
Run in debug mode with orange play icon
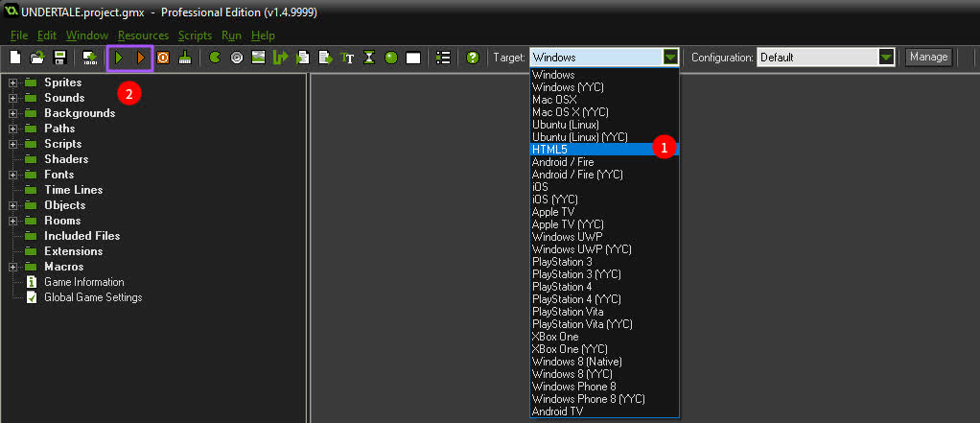click(141, 58)
